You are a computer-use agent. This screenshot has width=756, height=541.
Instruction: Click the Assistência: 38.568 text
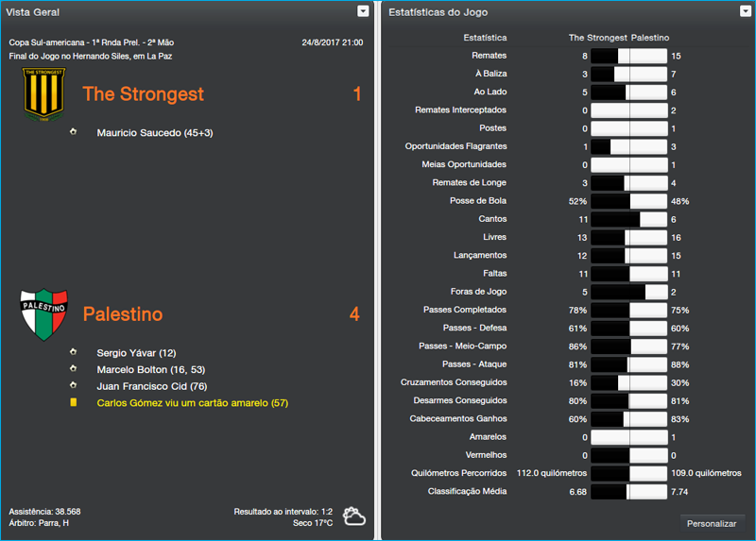(44, 512)
